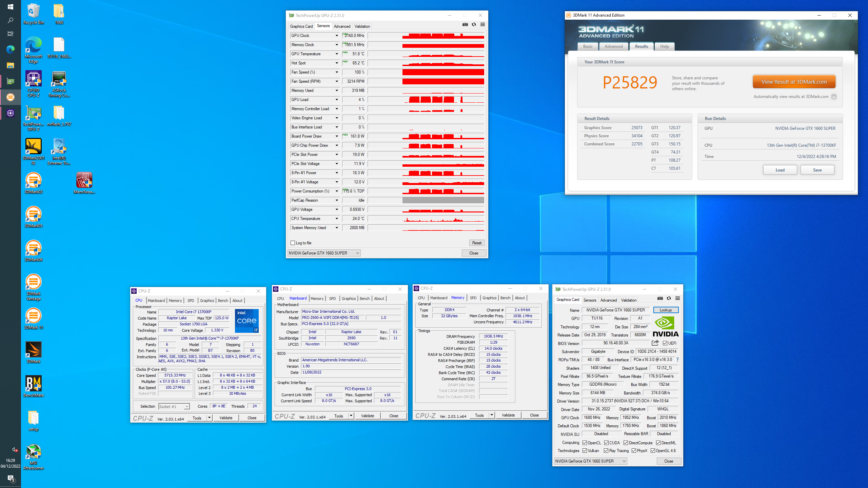Click bus interface question mark in GPU-Z
Viewport: 868px width, 488px height.
[x=677, y=360]
